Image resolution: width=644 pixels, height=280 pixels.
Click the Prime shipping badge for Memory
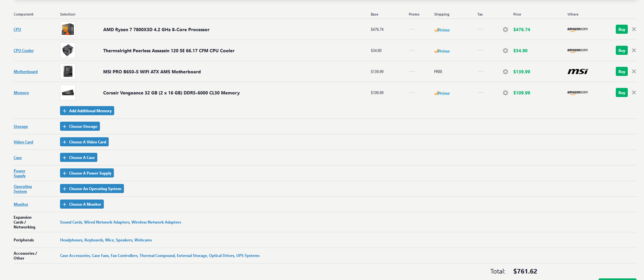(442, 93)
